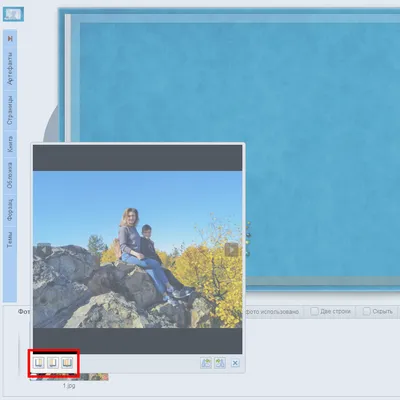Place photo on right page icon
The image size is (400, 400).
pyautogui.click(x=53, y=363)
